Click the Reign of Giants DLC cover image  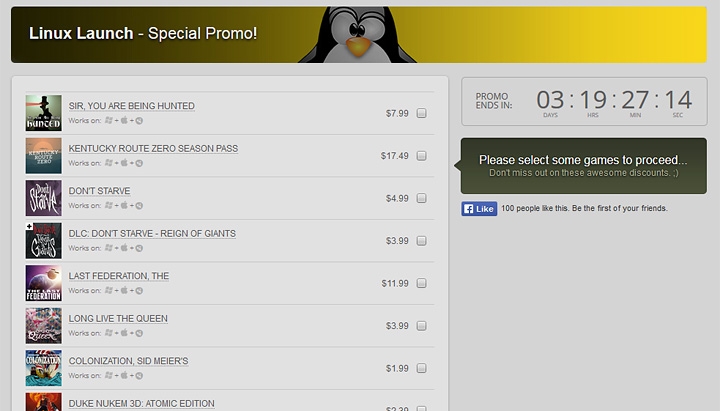[x=44, y=241]
